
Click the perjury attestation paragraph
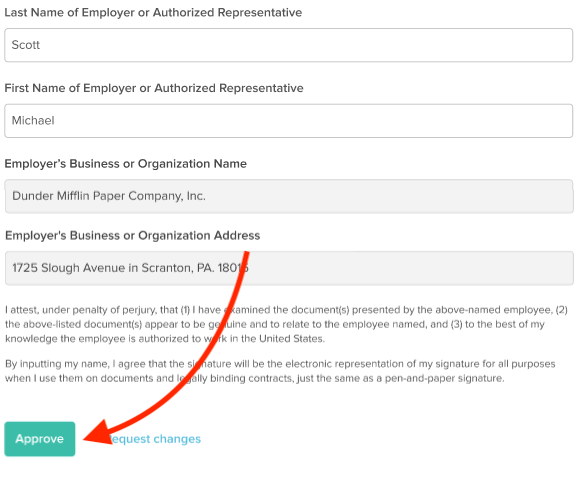286,324
